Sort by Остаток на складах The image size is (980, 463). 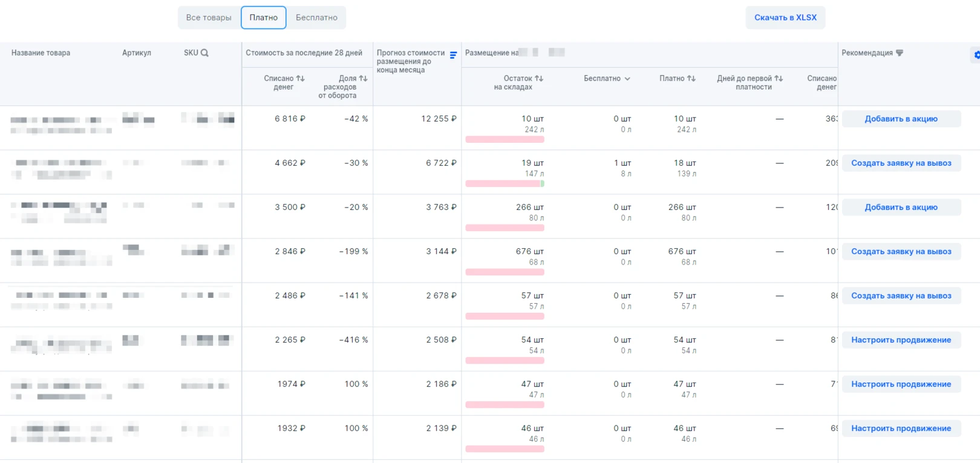pyautogui.click(x=539, y=79)
